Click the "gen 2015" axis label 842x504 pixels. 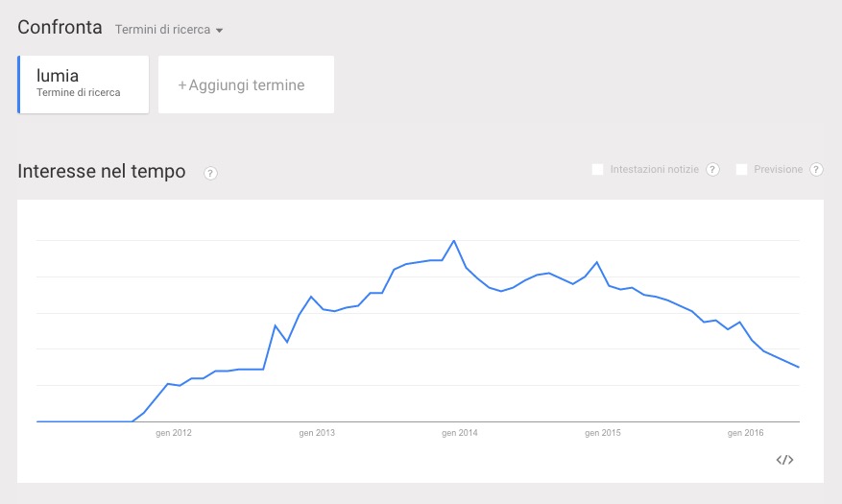point(603,433)
